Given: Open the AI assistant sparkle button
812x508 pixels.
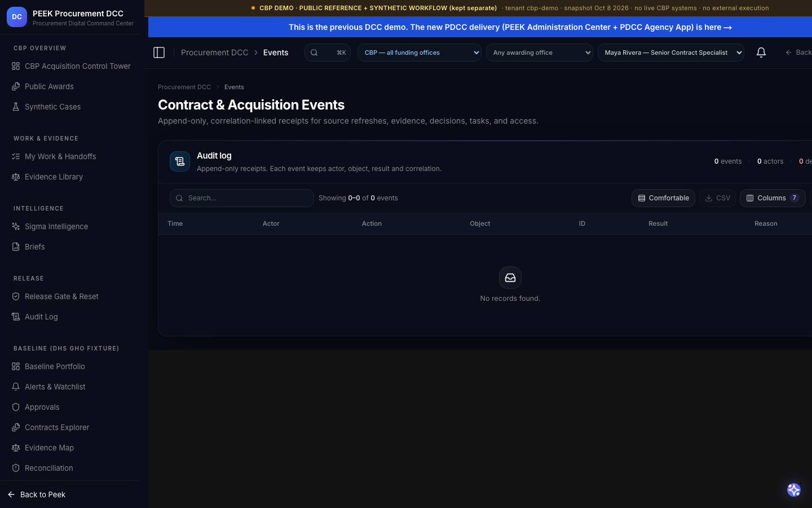Looking at the screenshot, I should (x=794, y=490).
